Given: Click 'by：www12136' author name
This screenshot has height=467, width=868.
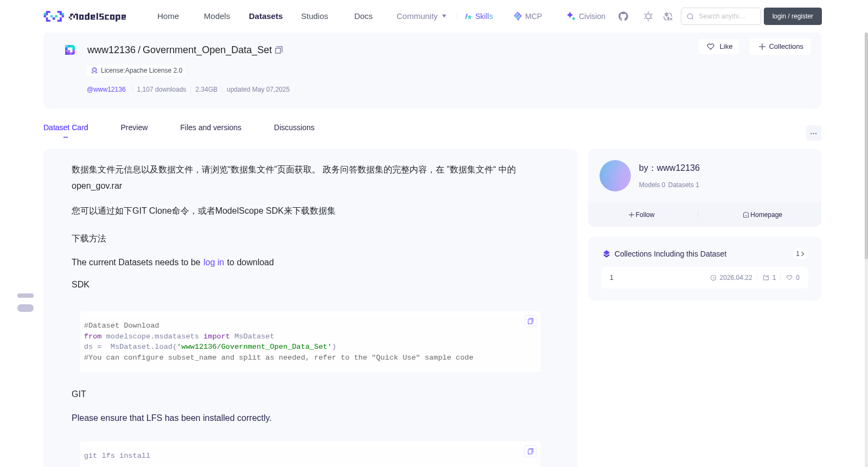Looking at the screenshot, I should click(669, 168).
